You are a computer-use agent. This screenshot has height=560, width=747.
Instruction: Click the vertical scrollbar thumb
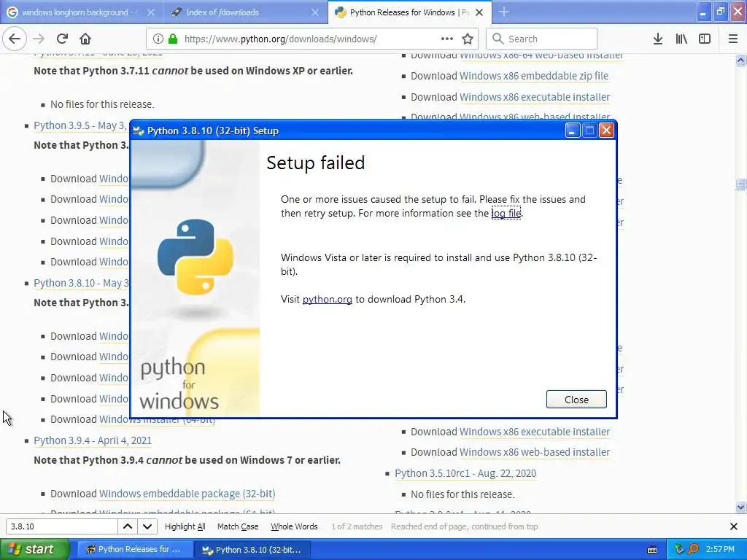(741, 184)
